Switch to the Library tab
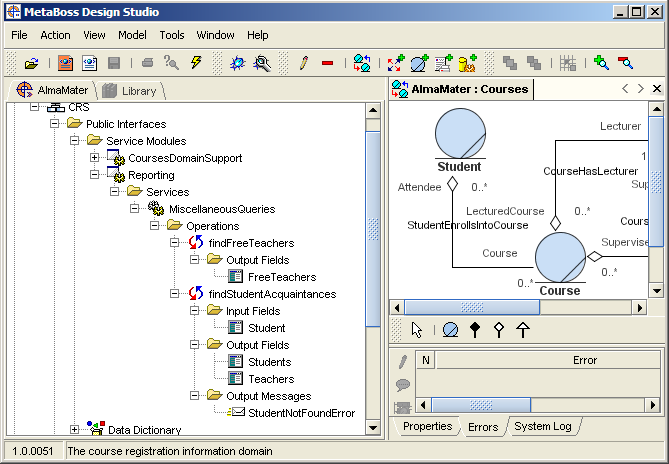 pos(130,90)
